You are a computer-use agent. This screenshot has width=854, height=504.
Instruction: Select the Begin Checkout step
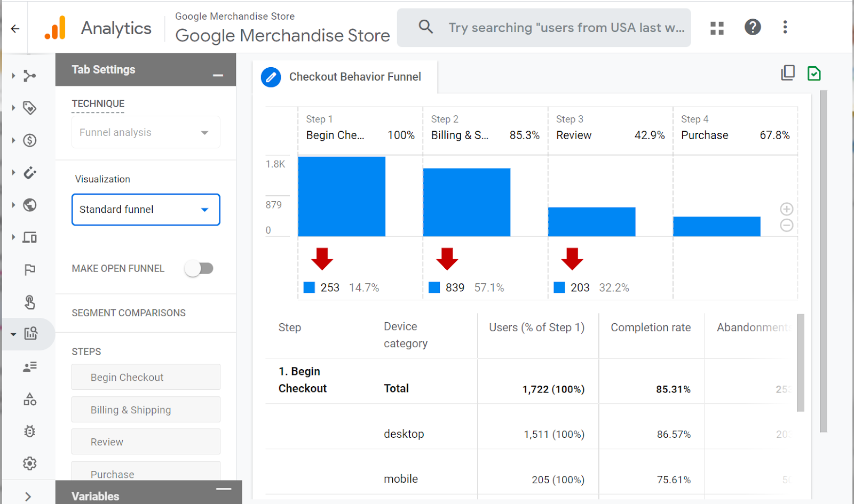(x=146, y=377)
